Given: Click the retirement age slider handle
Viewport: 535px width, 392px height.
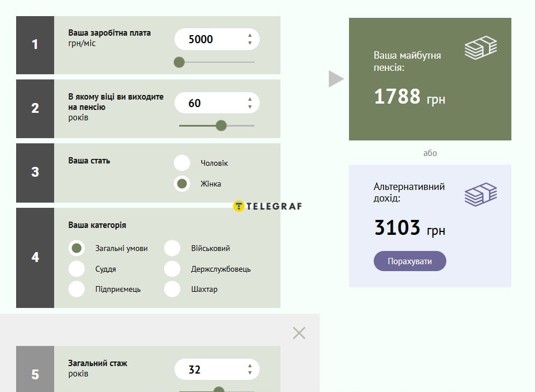Looking at the screenshot, I should tap(221, 125).
